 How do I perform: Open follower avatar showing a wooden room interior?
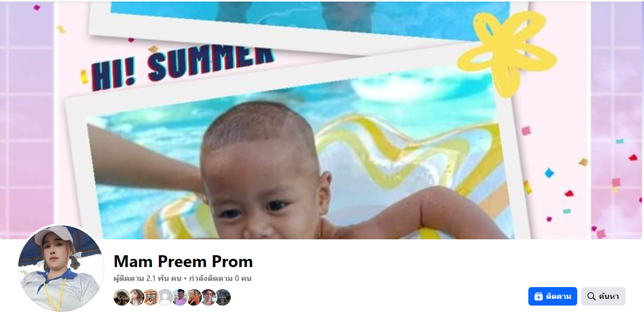(151, 297)
